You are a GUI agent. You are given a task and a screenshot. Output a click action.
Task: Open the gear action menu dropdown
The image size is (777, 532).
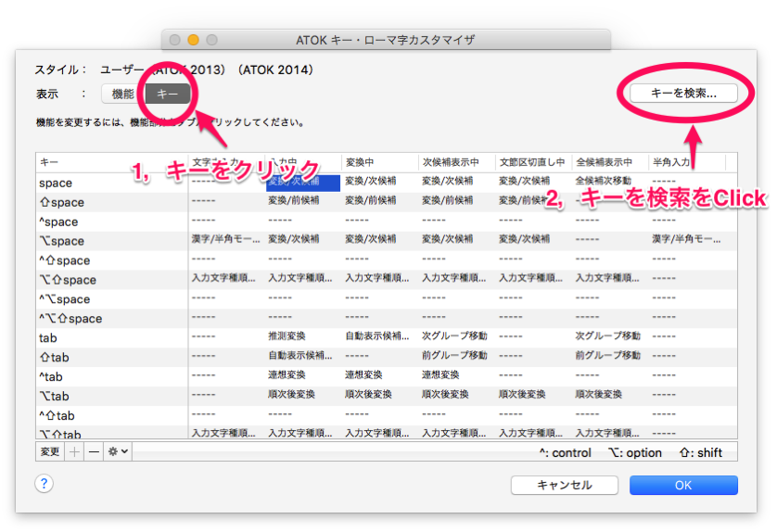118,451
